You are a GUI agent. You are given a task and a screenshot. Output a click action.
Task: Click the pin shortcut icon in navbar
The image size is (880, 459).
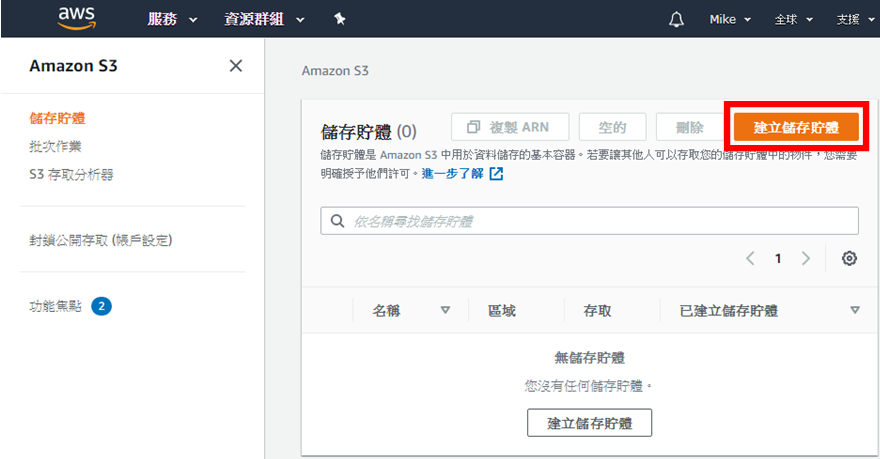pyautogui.click(x=340, y=19)
